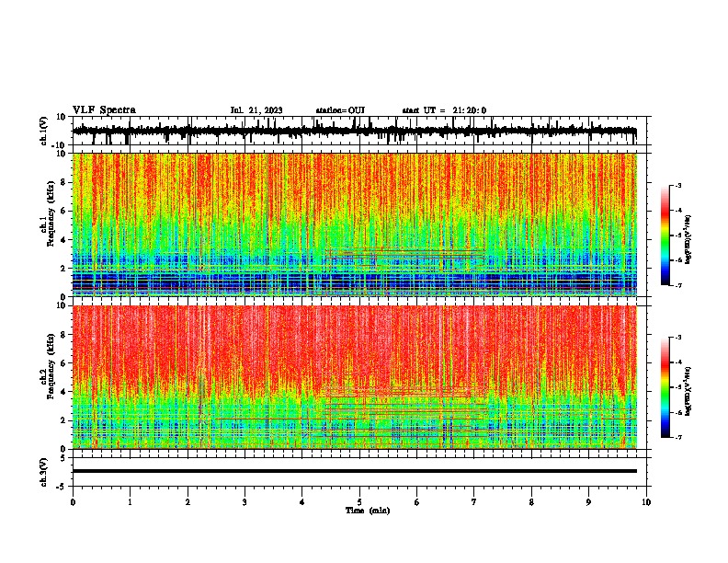Click time axis tick label "0"
728x563 pixels.
[x=73, y=502]
